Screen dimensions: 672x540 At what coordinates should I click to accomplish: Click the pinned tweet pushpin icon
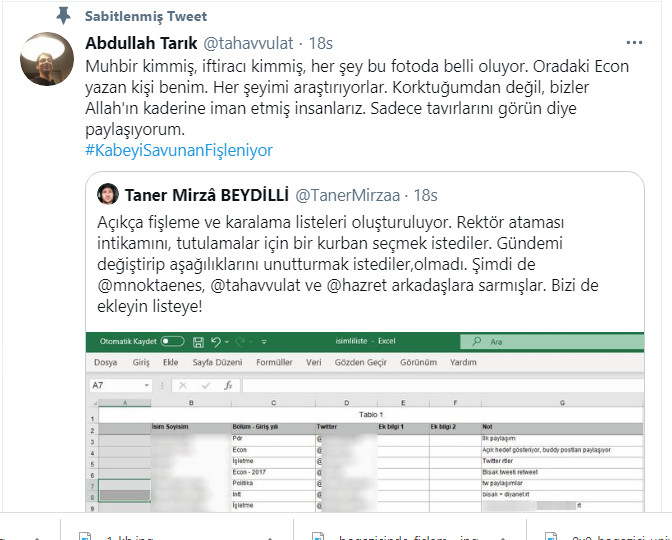tap(63, 16)
